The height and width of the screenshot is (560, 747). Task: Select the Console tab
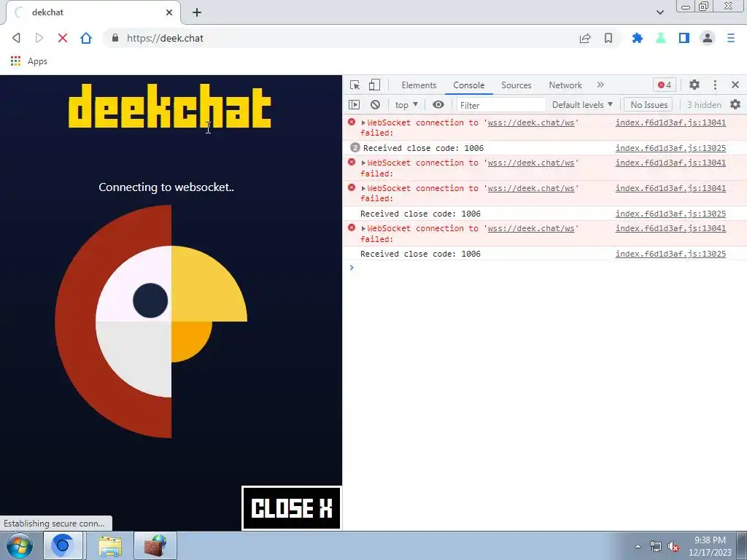click(x=469, y=85)
